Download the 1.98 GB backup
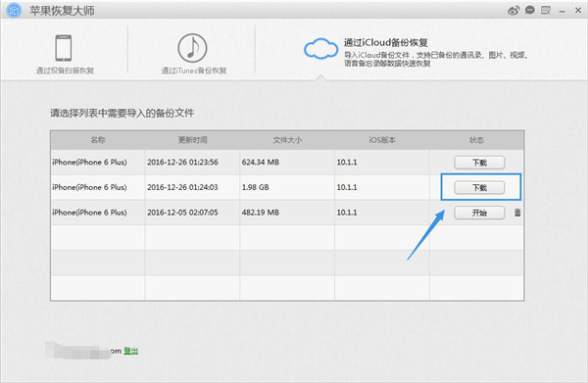The width and height of the screenshot is (588, 383). pyautogui.click(x=479, y=187)
